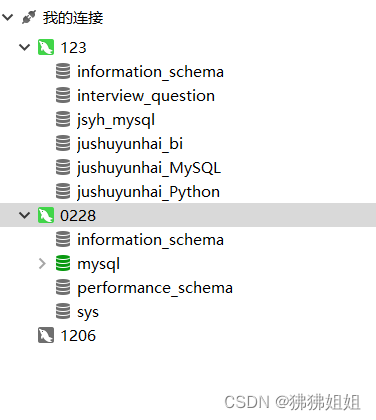Click the sys database icon

click(63, 311)
